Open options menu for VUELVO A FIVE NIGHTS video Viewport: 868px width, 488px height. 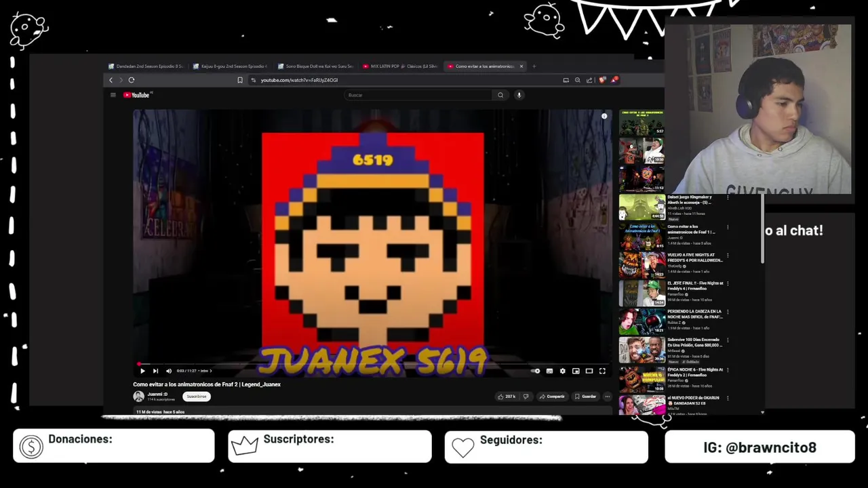coord(728,256)
